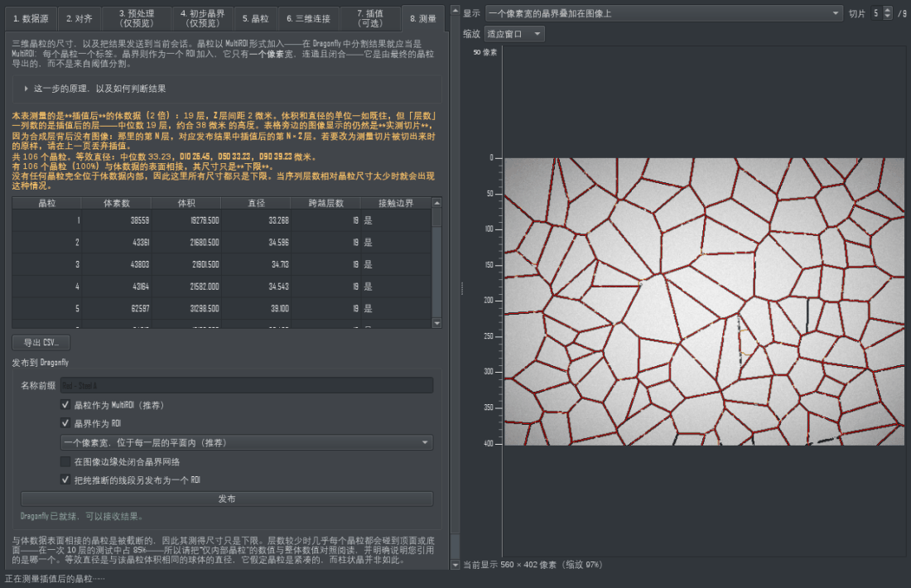Image resolution: width=911 pixels, height=588 pixels.
Task: Select diameter cell 39.100
Action: [256, 309]
